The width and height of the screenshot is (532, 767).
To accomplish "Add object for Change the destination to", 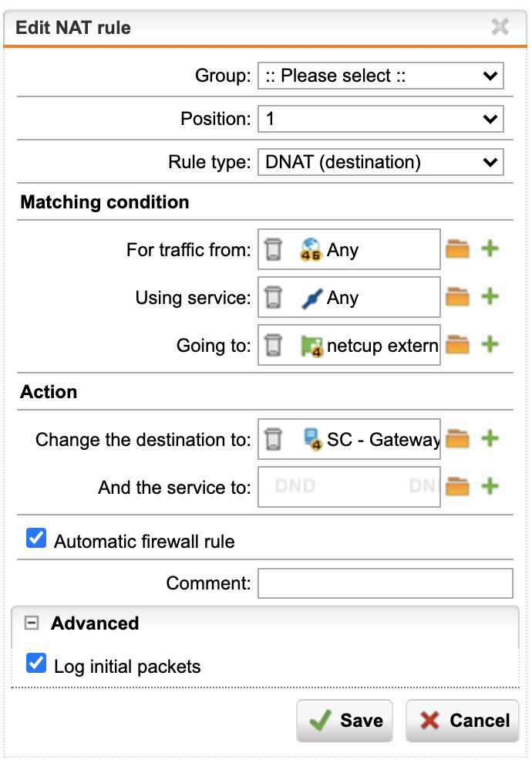I will (490, 438).
